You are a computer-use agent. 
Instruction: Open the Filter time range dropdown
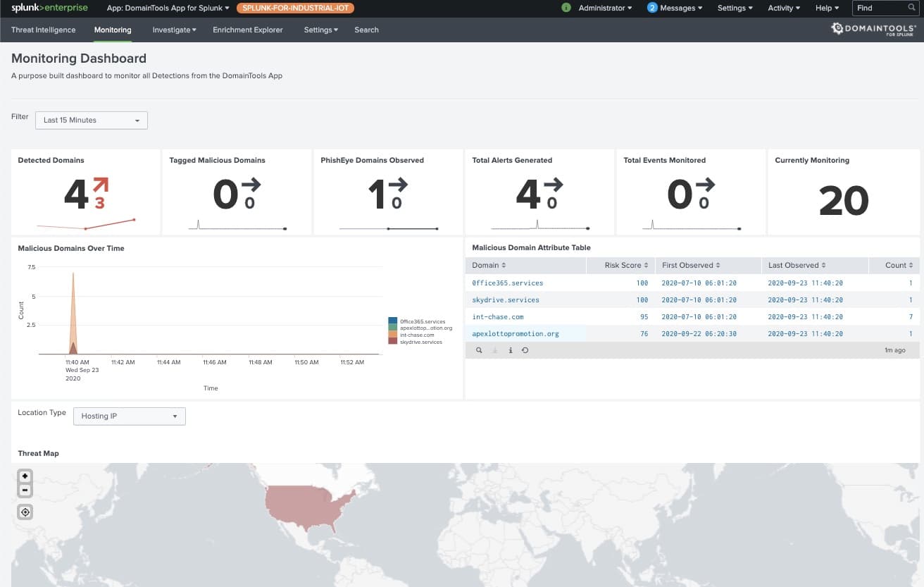(92, 121)
